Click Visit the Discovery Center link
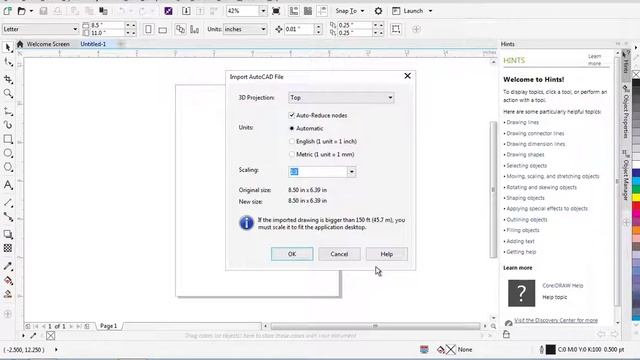640x360 pixels. click(556, 320)
